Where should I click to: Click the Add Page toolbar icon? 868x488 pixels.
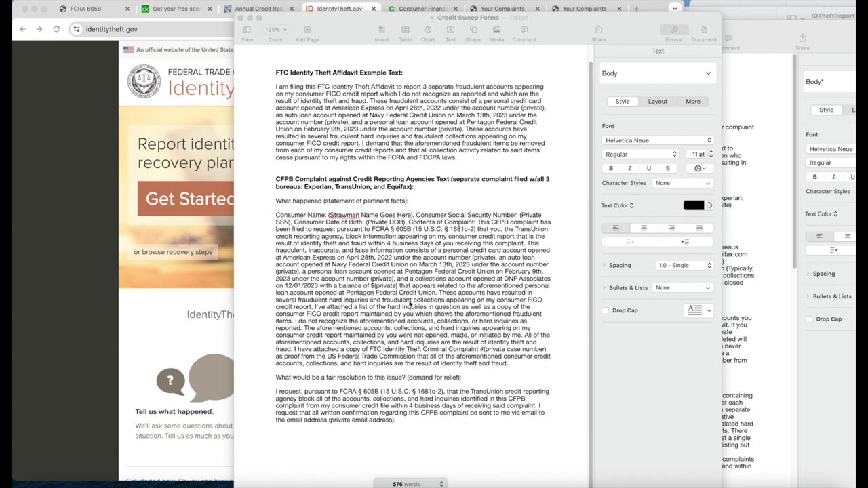coord(307,30)
